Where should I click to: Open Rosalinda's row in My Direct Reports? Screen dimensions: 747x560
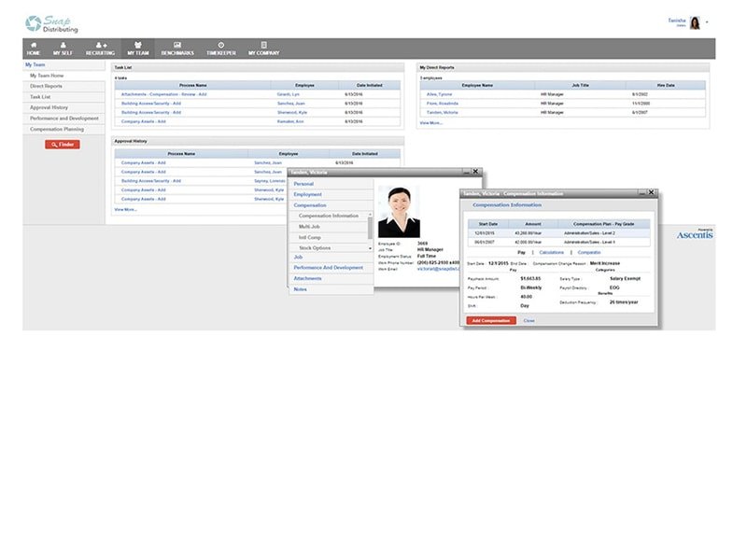(x=442, y=104)
